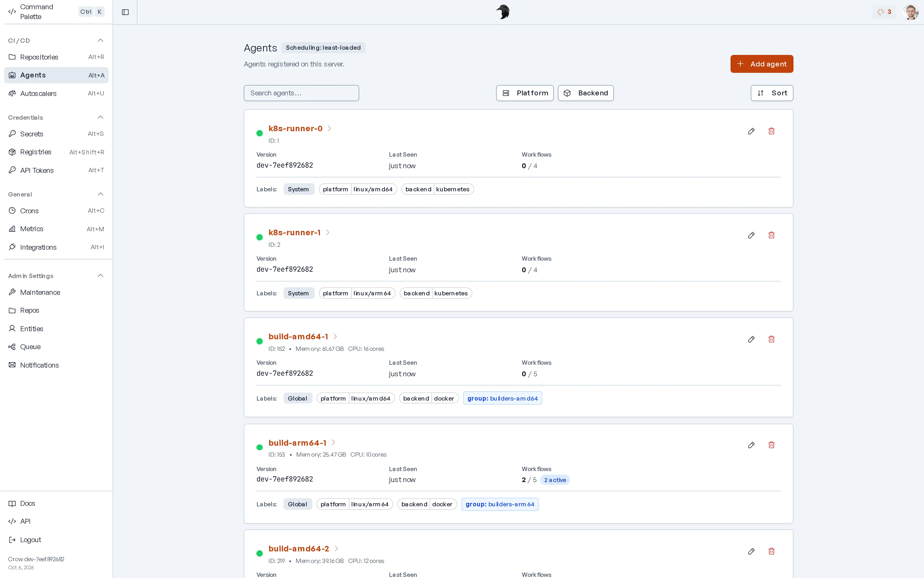The image size is (924, 578).
Task: Expand details chevron next to build-arm64-1
Action: point(333,442)
